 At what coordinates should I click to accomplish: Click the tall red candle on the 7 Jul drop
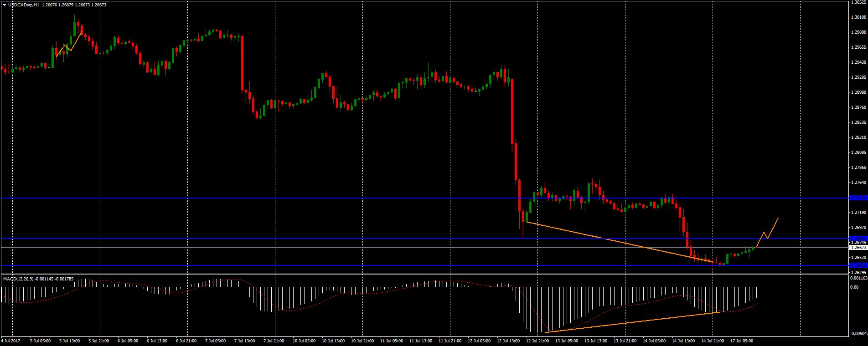pos(242,64)
